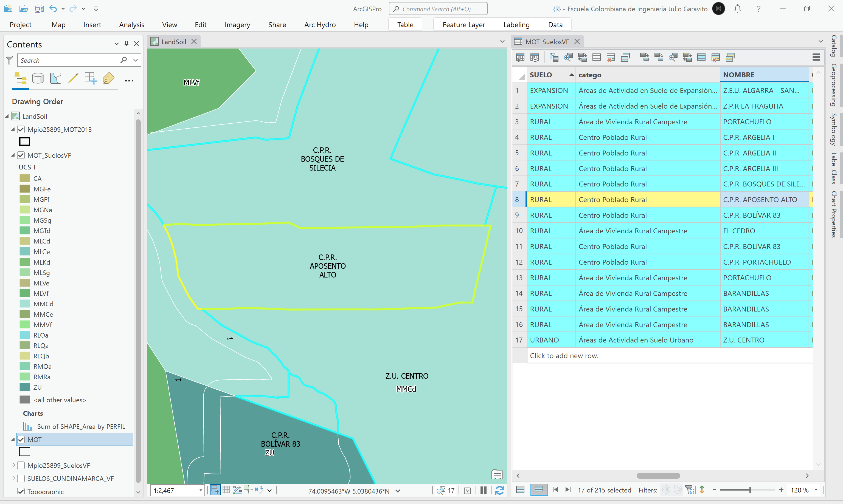
Task: Click the Delete Field icon in table toolbar
Action: coord(535,57)
